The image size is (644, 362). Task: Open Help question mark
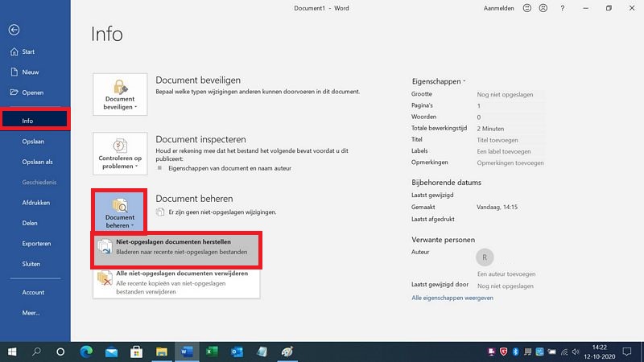point(562,8)
